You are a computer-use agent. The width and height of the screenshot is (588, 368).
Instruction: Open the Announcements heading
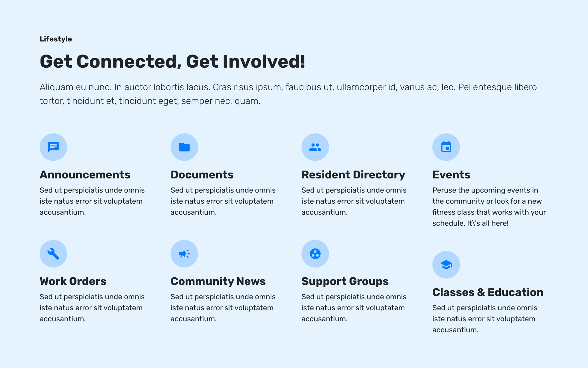[x=85, y=175]
